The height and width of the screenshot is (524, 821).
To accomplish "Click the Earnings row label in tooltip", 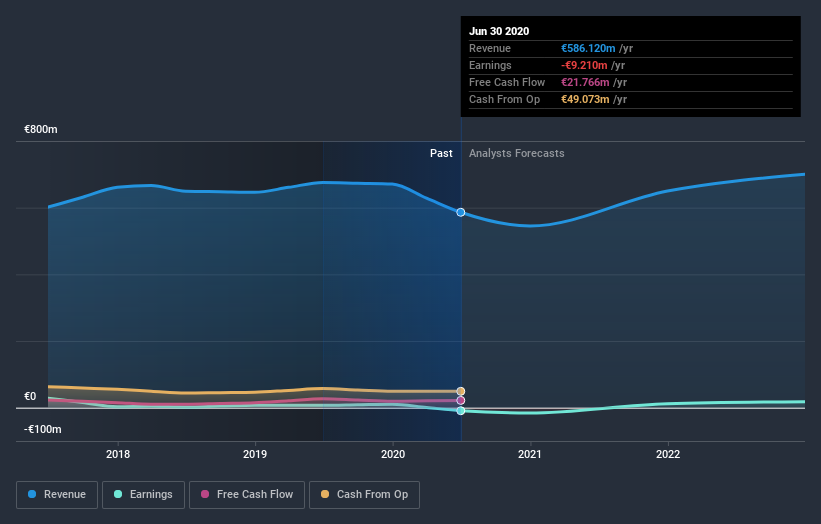I will [x=490, y=65].
